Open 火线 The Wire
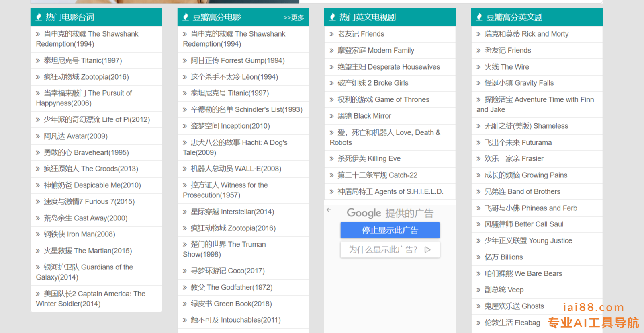Image resolution: width=644 pixels, height=333 pixels. (507, 67)
